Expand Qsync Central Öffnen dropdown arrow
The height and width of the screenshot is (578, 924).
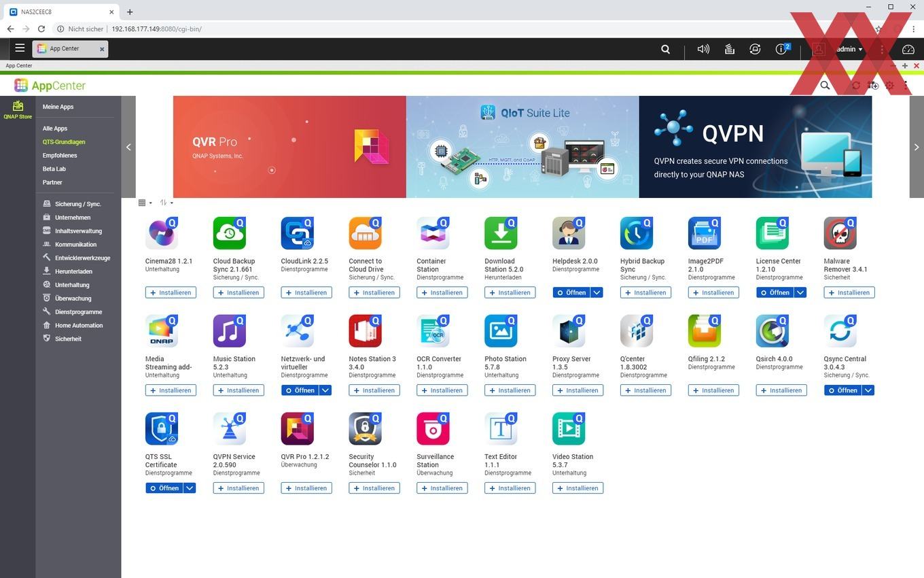pos(868,390)
